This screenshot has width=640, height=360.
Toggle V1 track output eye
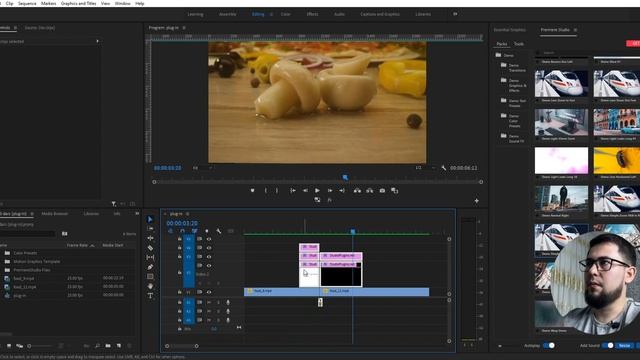coord(209,292)
